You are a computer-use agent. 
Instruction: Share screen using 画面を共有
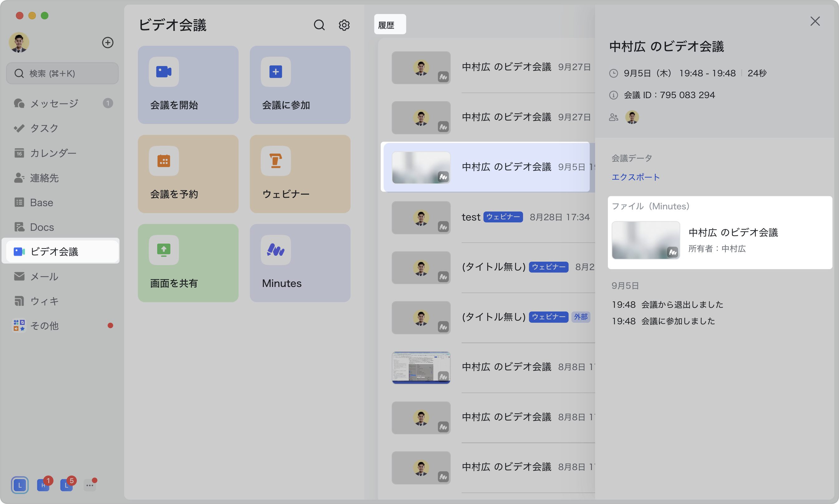[x=188, y=263]
